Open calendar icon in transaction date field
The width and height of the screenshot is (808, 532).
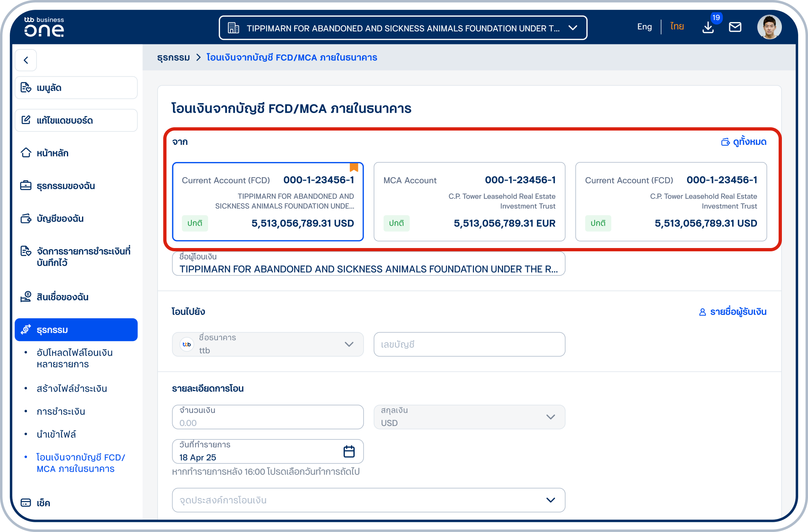tap(349, 451)
